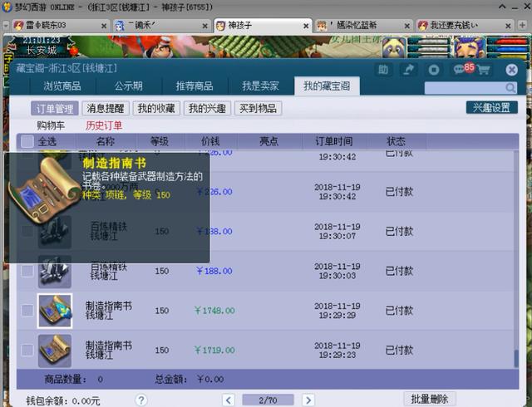Viewport: 532px width, 407px height.
Task: Close the 我还要充钱い tab
Action: (508, 26)
